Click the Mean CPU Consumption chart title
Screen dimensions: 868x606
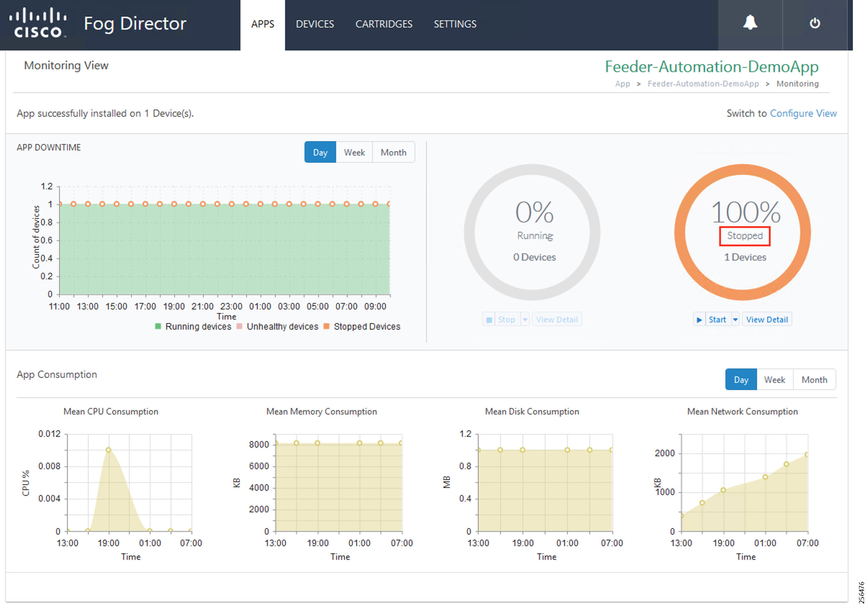(x=111, y=411)
